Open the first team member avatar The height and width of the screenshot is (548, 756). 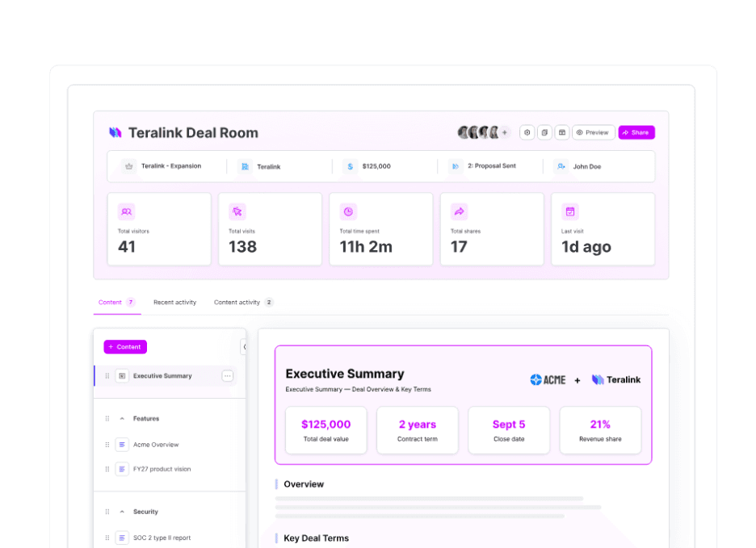click(463, 132)
